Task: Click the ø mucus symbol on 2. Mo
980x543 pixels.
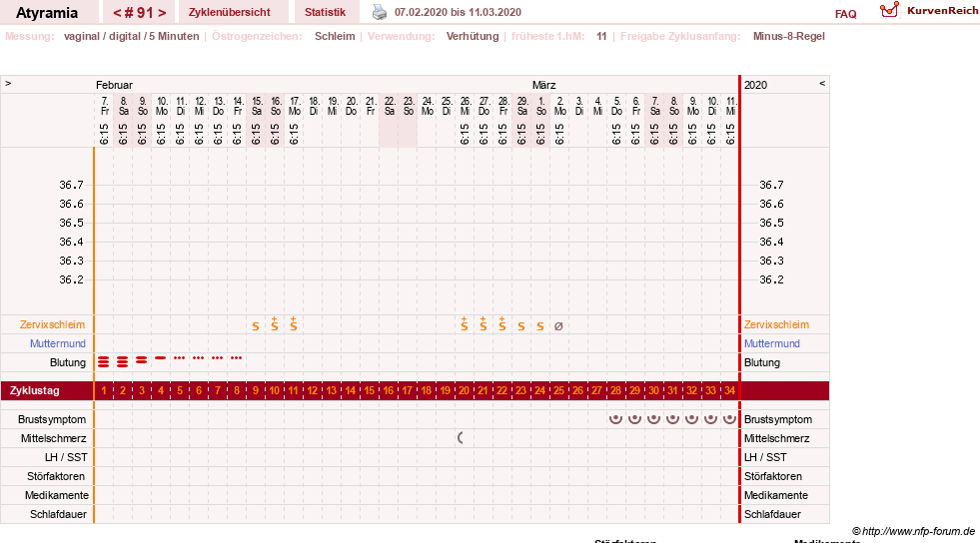Action: [558, 325]
